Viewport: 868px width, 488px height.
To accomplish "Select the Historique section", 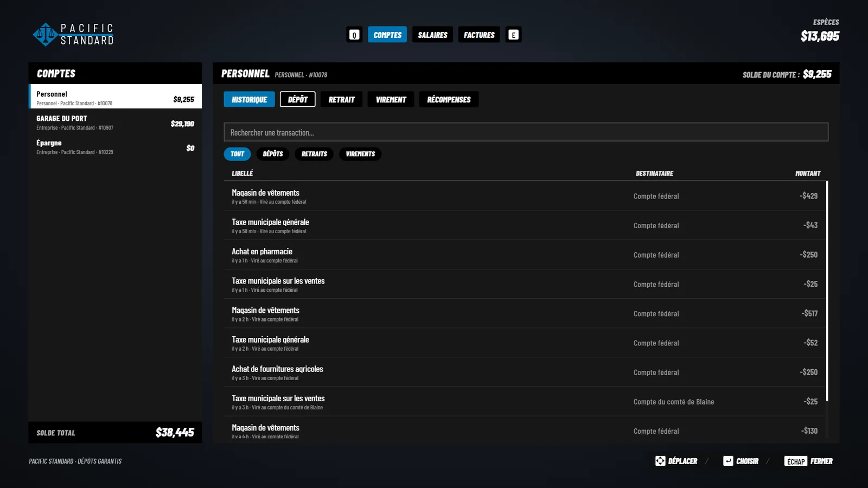I will tap(250, 99).
